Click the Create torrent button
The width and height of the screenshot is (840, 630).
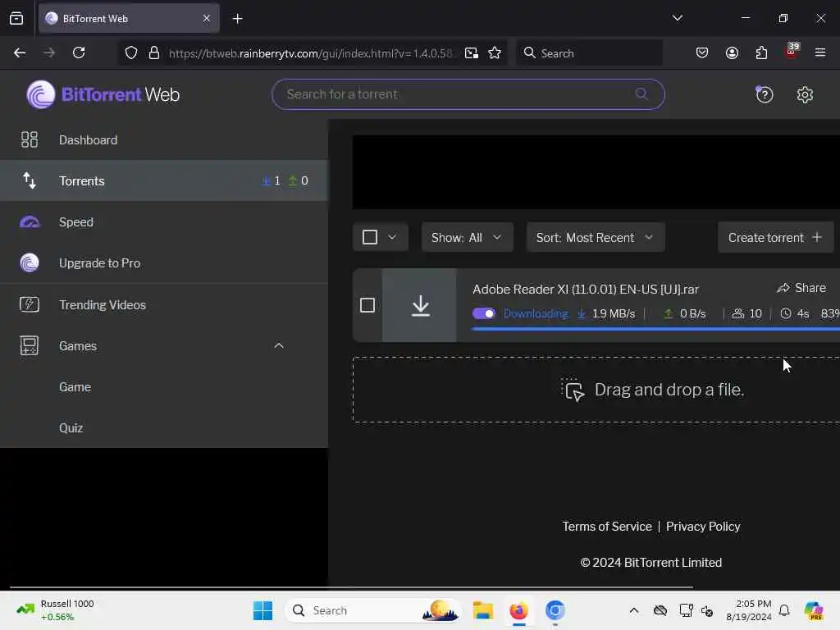tap(775, 237)
